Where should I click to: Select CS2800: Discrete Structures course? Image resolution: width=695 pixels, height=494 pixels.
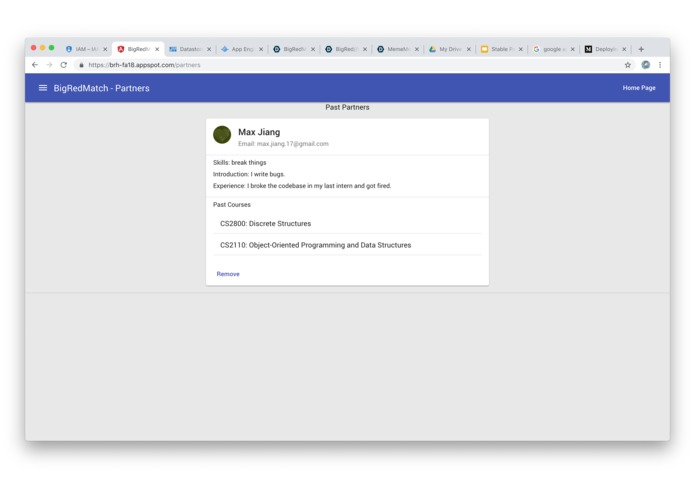[x=347, y=223]
